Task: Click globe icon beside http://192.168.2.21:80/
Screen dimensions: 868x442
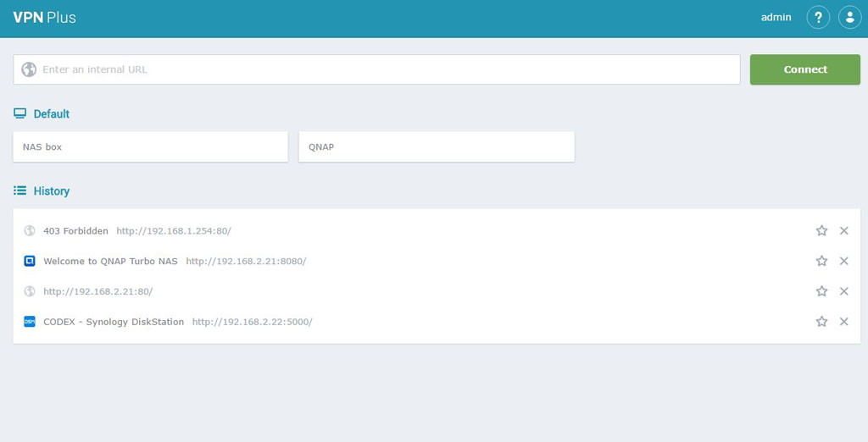Action: pyautogui.click(x=30, y=291)
